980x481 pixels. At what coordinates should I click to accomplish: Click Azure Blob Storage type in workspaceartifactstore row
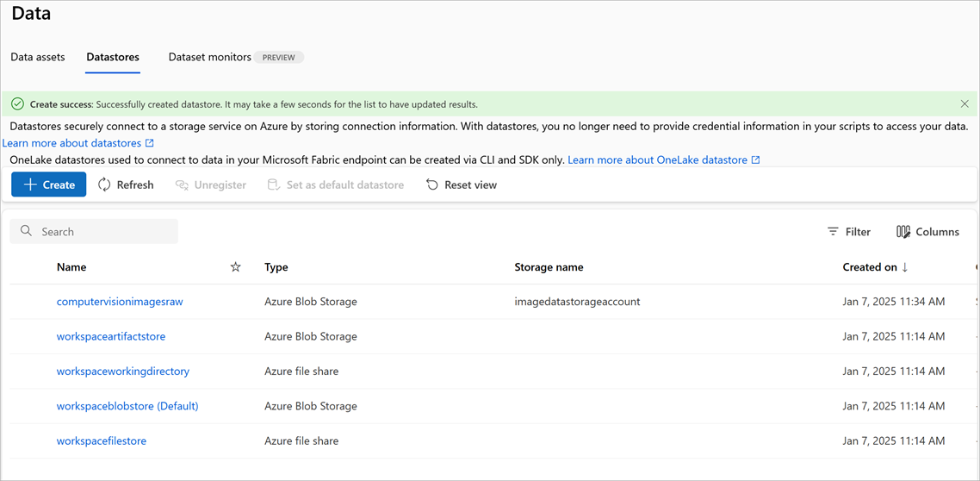click(311, 336)
